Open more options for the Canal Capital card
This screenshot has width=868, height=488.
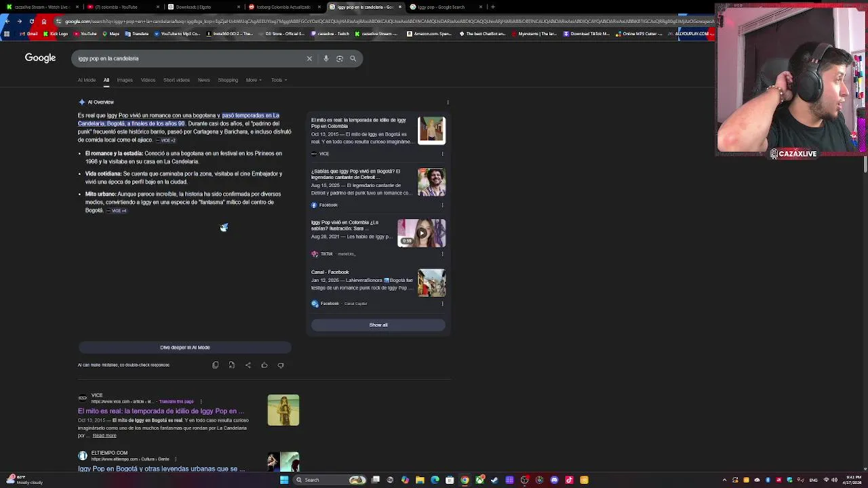[442, 304]
